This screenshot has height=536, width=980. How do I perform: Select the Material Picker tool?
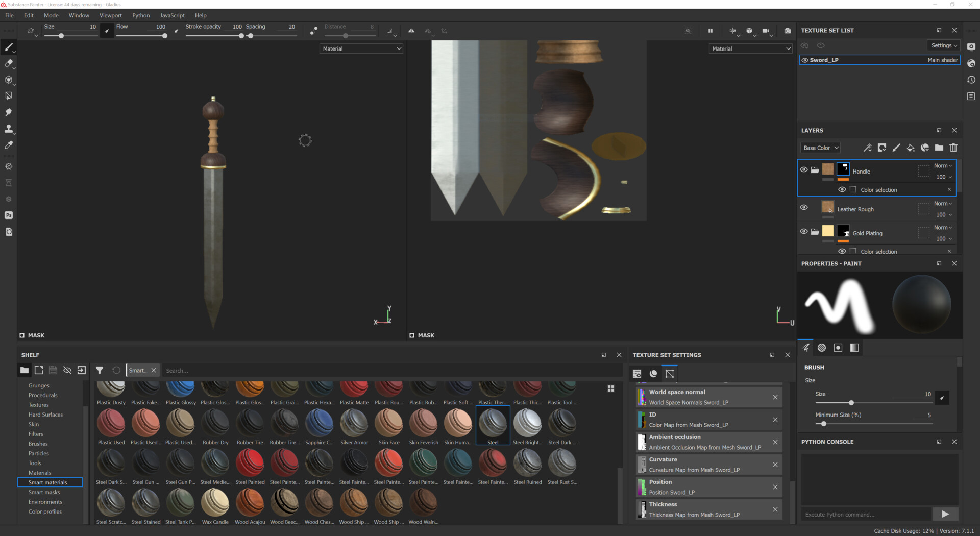[8, 145]
